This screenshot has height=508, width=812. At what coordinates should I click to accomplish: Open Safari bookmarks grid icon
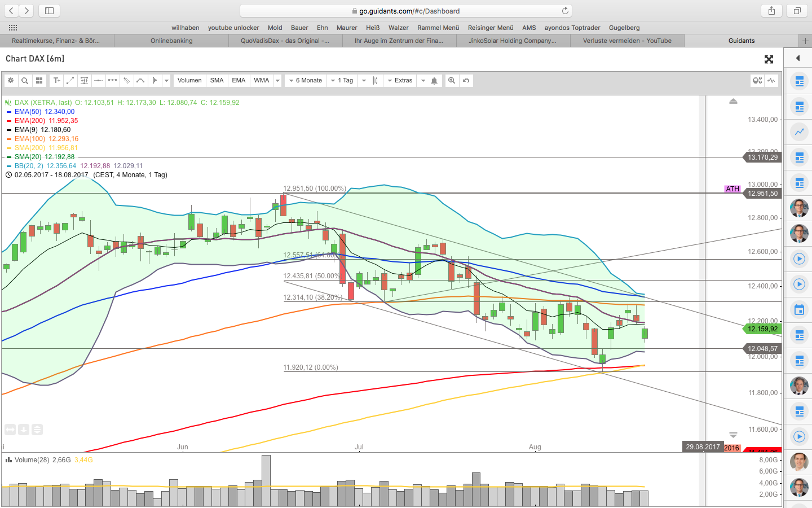pyautogui.click(x=13, y=28)
